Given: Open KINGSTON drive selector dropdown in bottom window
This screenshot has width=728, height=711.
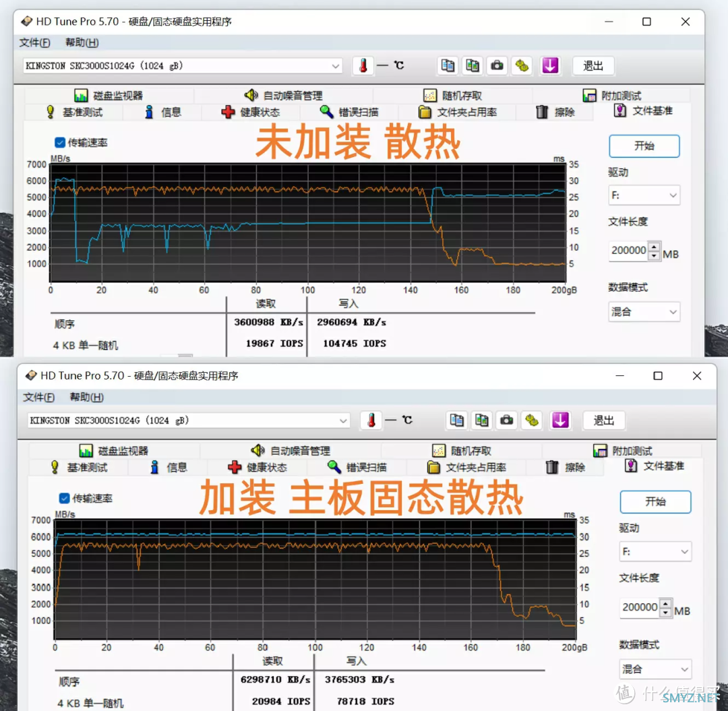Looking at the screenshot, I should 188,421.
